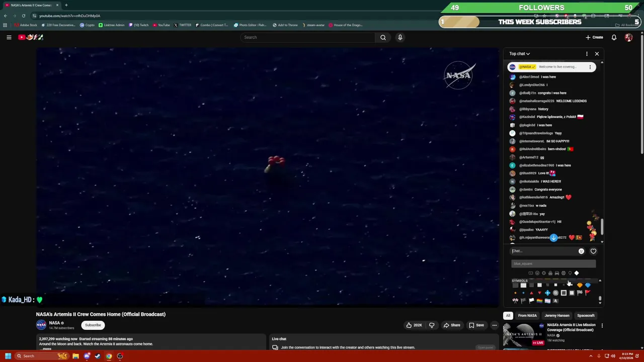
Task: Send a heart reaction in chat
Action: point(593,251)
